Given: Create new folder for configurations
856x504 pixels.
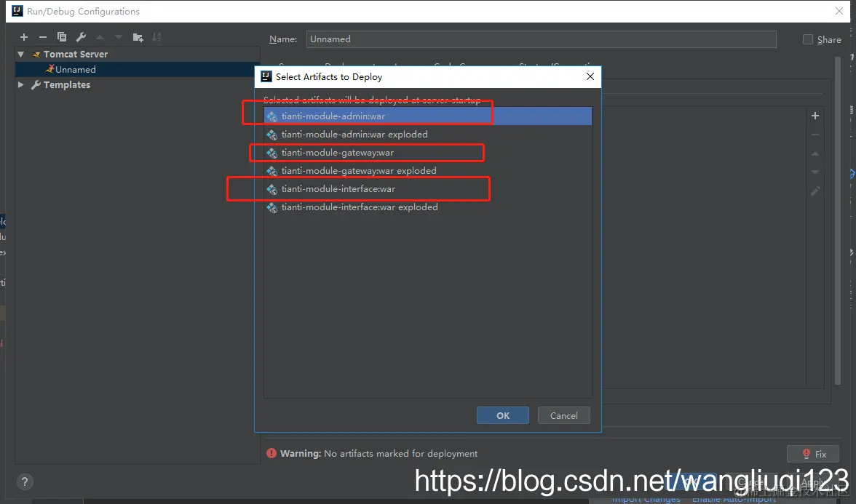Looking at the screenshot, I should point(138,37).
